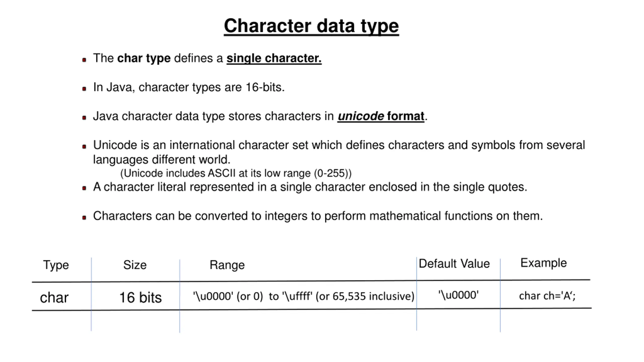Click the '\u0000' default value cell

(x=458, y=295)
